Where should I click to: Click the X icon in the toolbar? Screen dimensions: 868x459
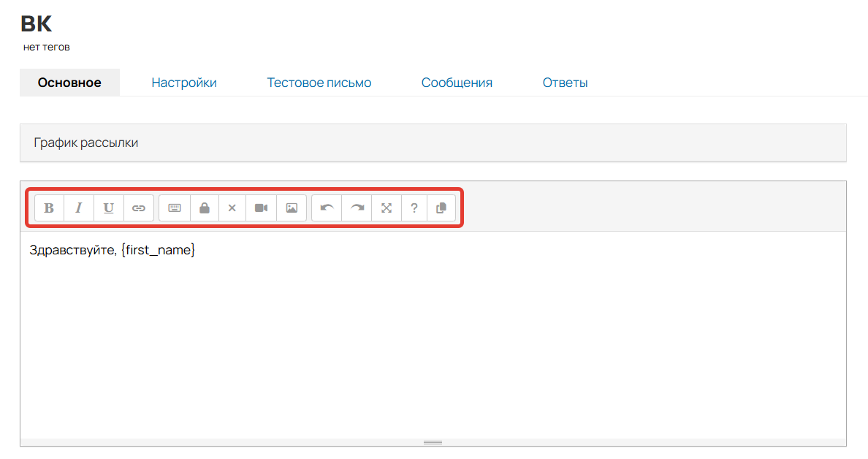click(232, 208)
